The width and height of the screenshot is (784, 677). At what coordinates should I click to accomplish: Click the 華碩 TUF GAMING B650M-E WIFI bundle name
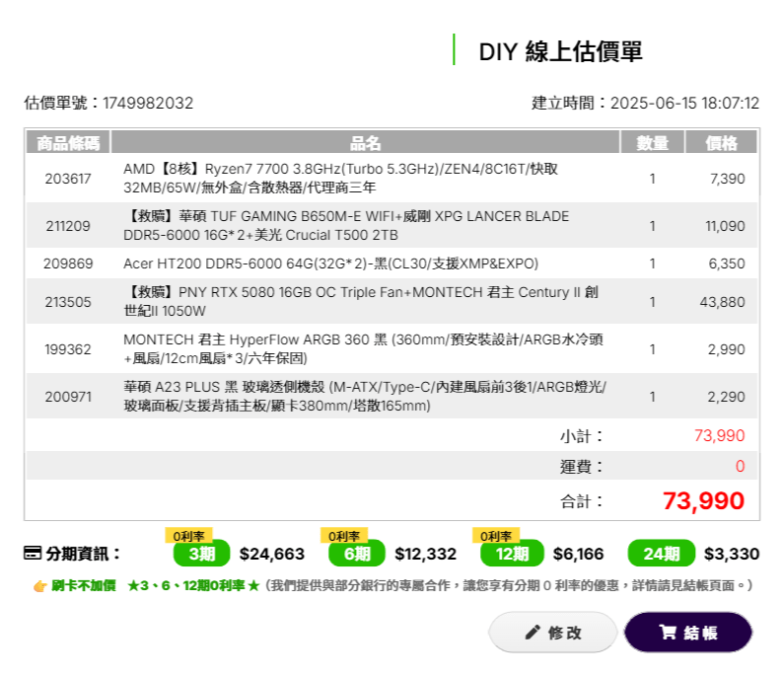point(346,225)
